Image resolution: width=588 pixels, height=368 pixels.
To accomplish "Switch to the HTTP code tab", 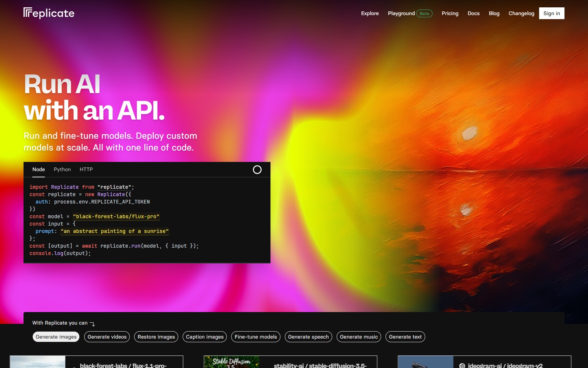I will click(x=86, y=169).
